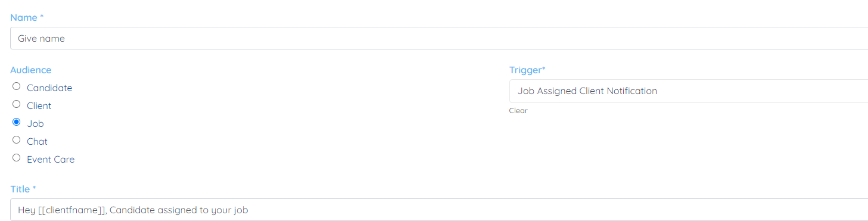Choose the Event Care radio button
This screenshot has width=868, height=221.
17,158
